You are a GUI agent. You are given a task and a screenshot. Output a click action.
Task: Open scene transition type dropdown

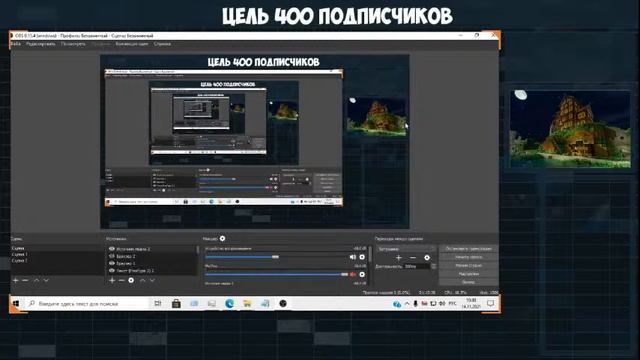pyautogui.click(x=406, y=249)
